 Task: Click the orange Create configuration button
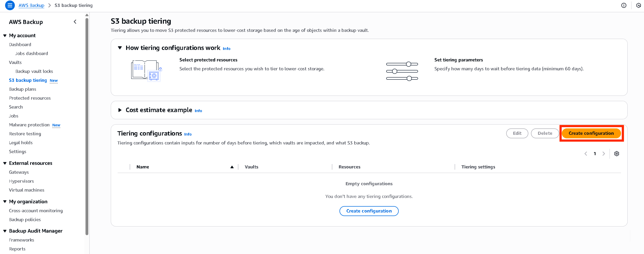(x=591, y=133)
